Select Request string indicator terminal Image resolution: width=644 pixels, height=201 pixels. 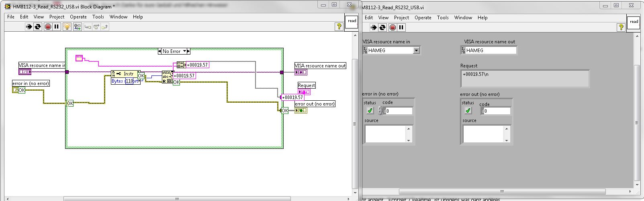304,92
